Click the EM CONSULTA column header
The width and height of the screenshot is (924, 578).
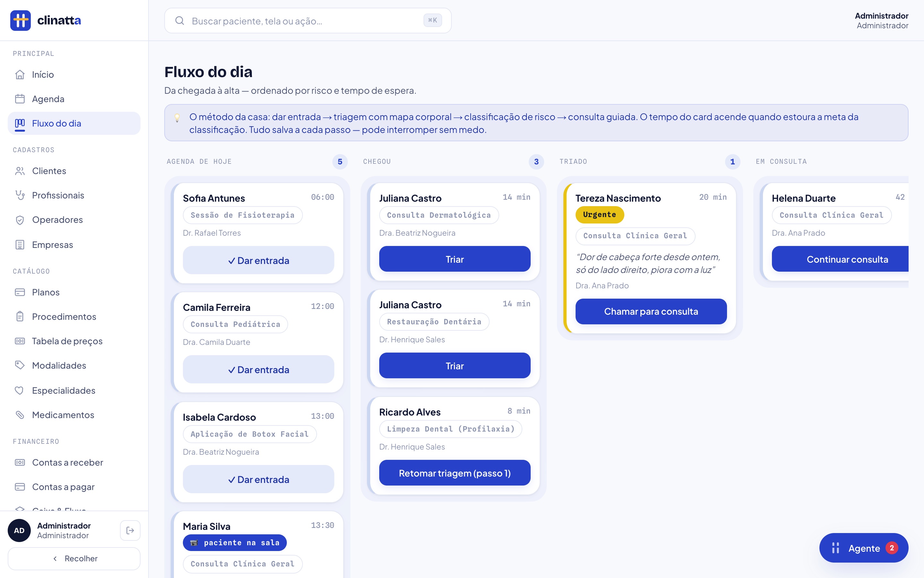[x=781, y=162]
